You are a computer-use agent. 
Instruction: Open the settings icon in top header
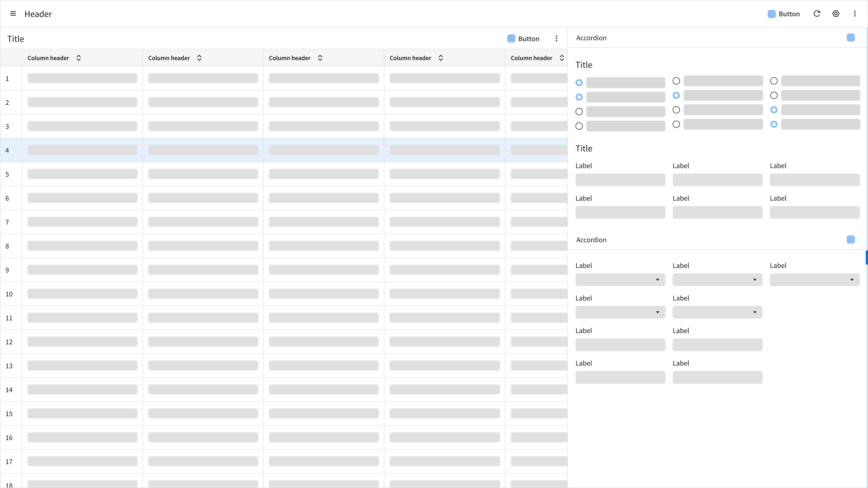pos(836,14)
